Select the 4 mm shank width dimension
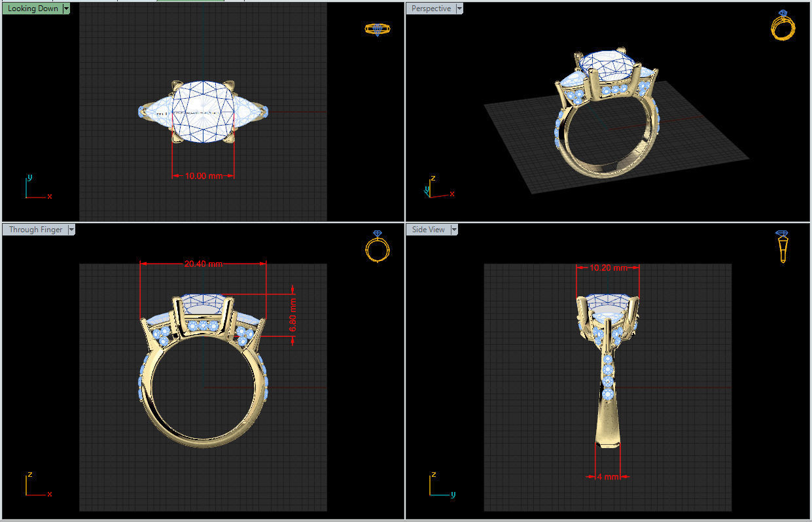 [x=608, y=477]
